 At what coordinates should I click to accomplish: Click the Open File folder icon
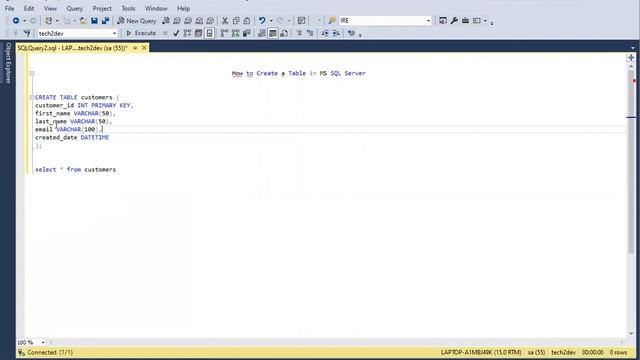(83, 20)
